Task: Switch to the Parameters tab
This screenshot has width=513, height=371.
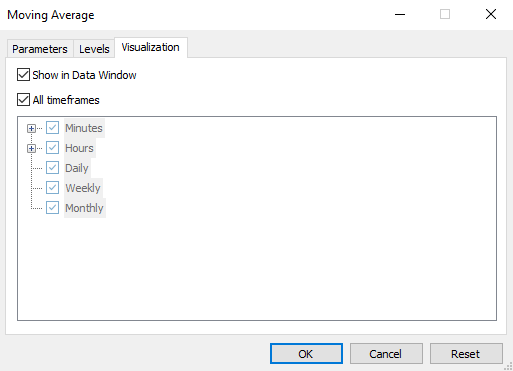Action: [40, 49]
